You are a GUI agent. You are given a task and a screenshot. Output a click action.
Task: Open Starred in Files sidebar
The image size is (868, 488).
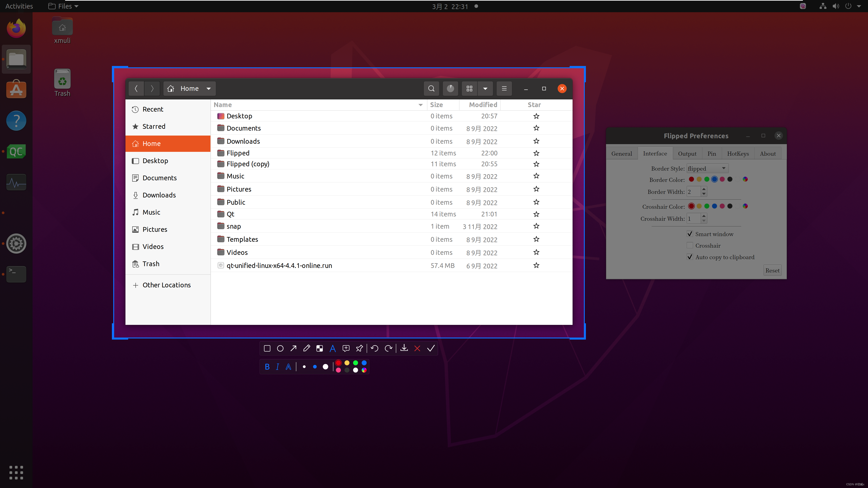168,126
